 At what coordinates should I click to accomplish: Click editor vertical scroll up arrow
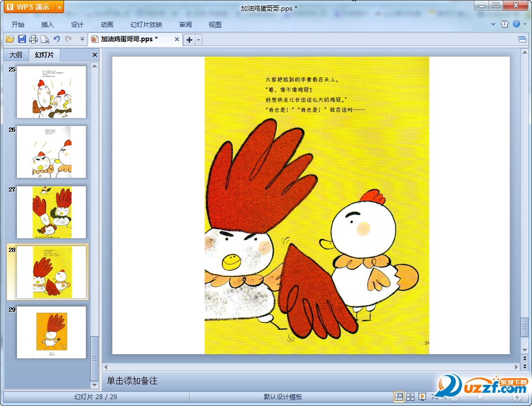click(525, 52)
